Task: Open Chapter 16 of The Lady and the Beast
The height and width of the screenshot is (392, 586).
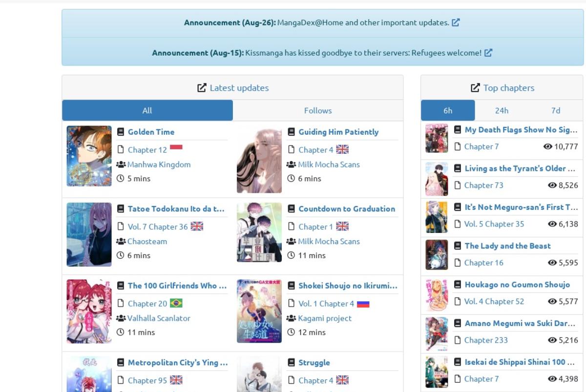Action: [x=483, y=263]
